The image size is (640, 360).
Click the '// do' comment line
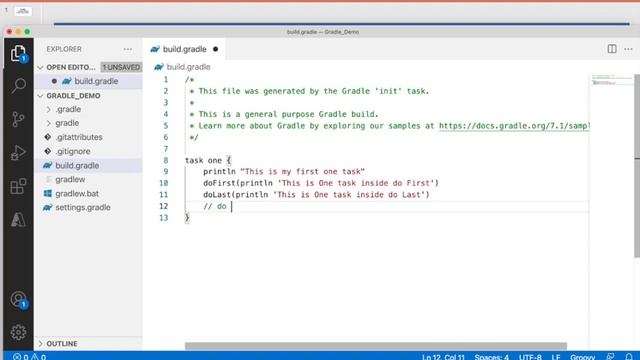coord(215,206)
